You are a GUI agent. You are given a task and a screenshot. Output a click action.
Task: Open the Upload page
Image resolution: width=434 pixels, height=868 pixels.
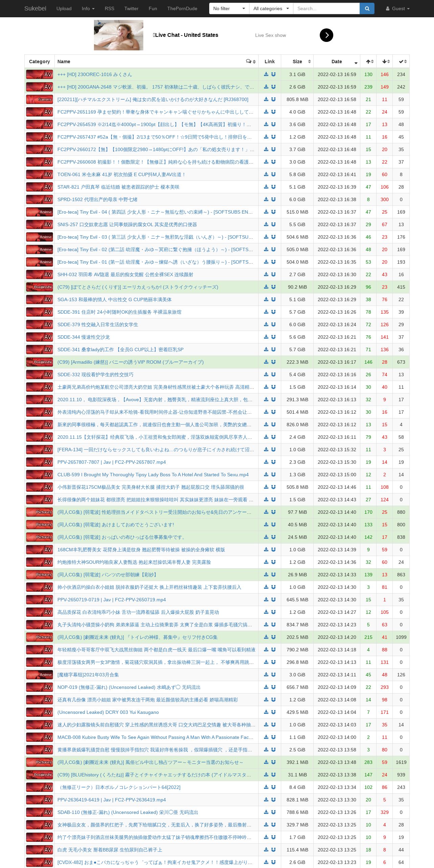pyautogui.click(x=64, y=8)
